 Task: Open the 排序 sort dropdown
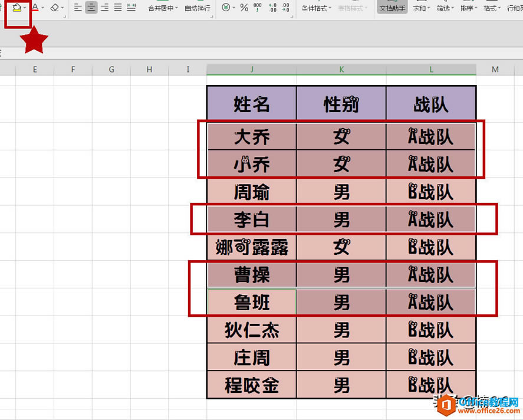[x=469, y=8]
